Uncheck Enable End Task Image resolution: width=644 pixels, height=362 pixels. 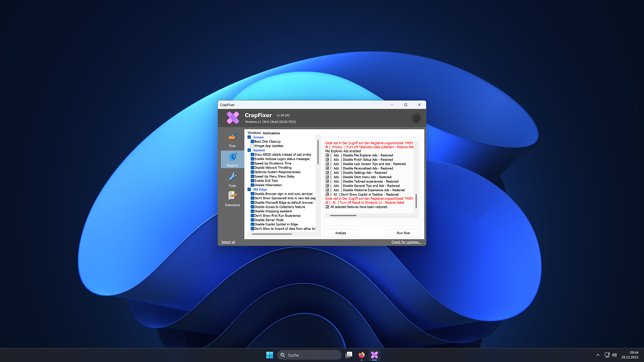click(253, 180)
